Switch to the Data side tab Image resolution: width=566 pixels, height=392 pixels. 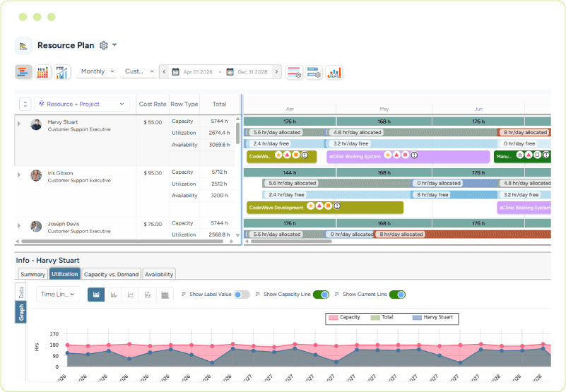point(21,292)
